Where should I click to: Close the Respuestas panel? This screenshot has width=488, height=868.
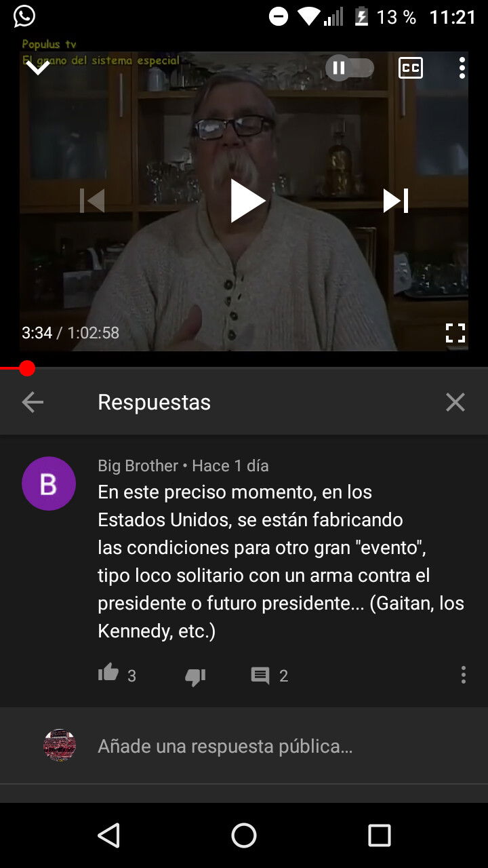coord(455,402)
